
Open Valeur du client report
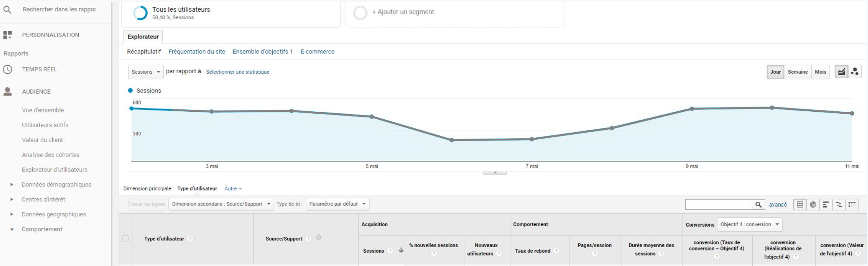[42, 140]
